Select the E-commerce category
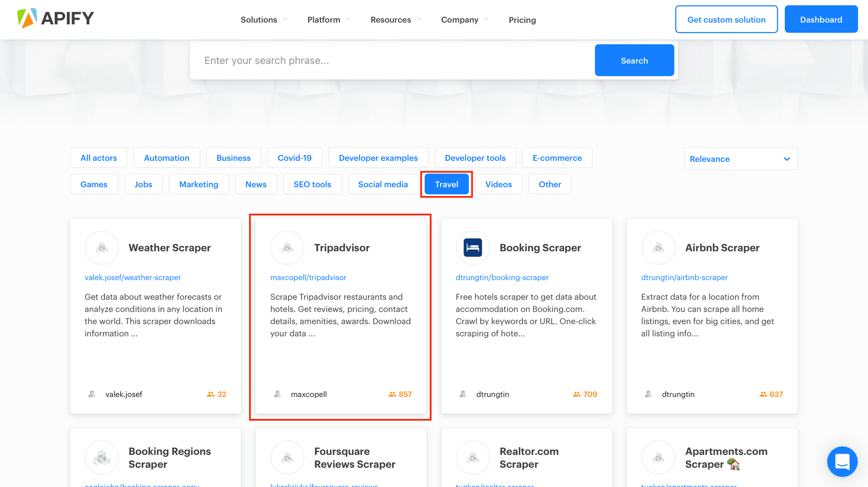Viewport: 868px width, 487px height. (x=557, y=158)
